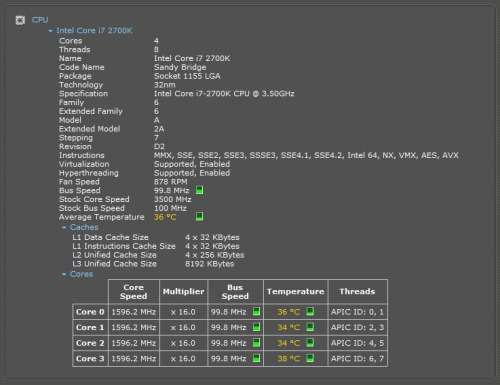The height and width of the screenshot is (385, 500).
Task: Select the L3 Unified Cache Size value 8192 KBytes
Action: point(210,264)
